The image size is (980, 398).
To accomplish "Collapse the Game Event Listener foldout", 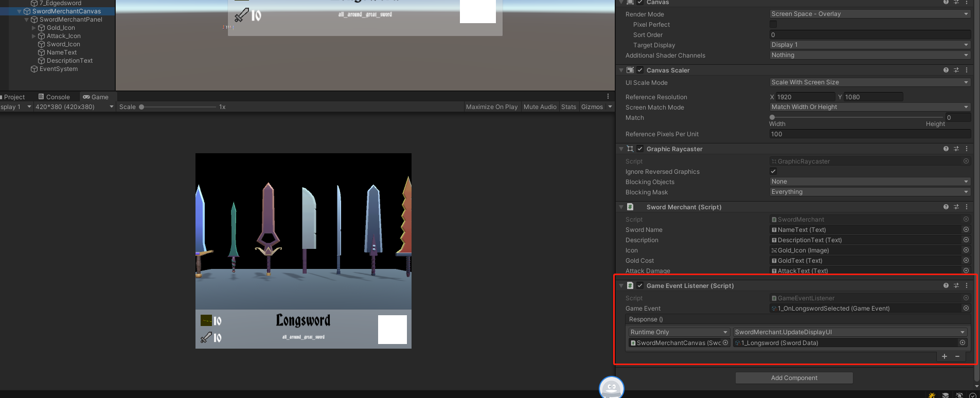I will click(x=621, y=285).
